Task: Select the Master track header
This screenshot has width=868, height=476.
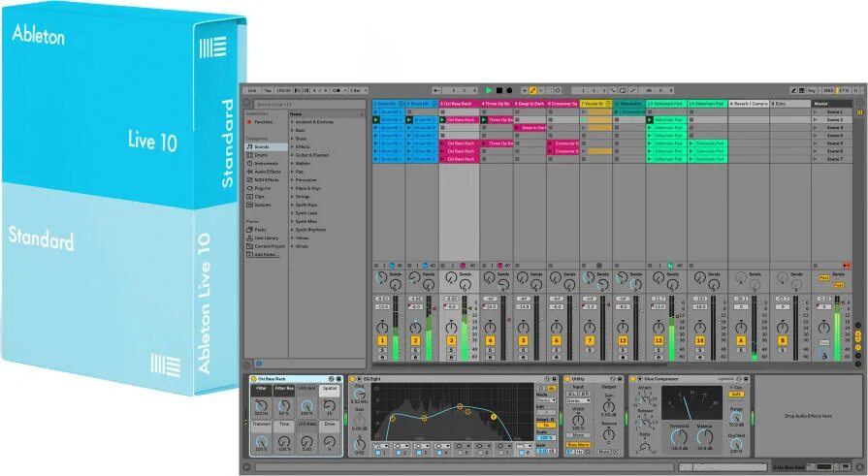Action: 831,104
